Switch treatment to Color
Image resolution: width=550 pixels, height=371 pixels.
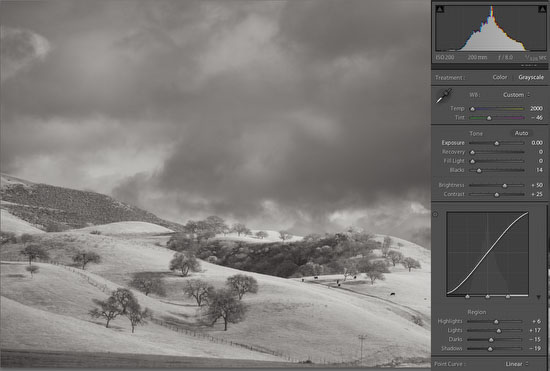(x=500, y=77)
